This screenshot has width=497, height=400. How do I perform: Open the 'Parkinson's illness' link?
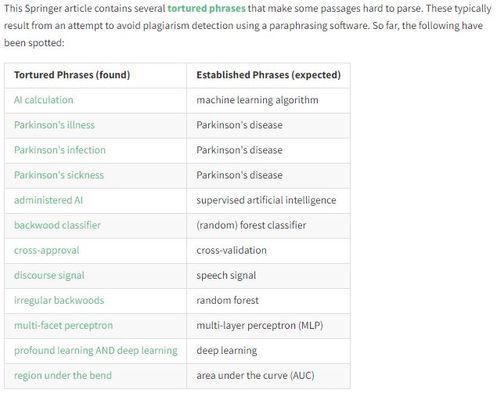(x=54, y=125)
